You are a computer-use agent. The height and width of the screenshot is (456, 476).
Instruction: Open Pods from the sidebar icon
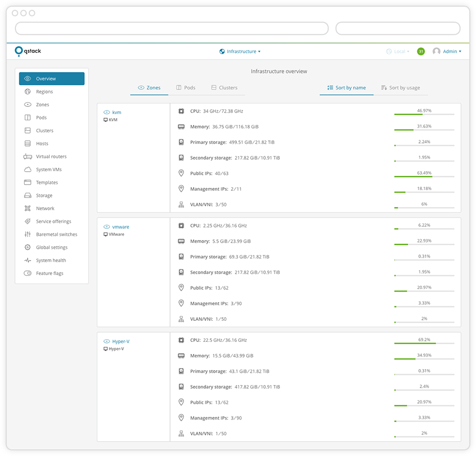(x=28, y=118)
